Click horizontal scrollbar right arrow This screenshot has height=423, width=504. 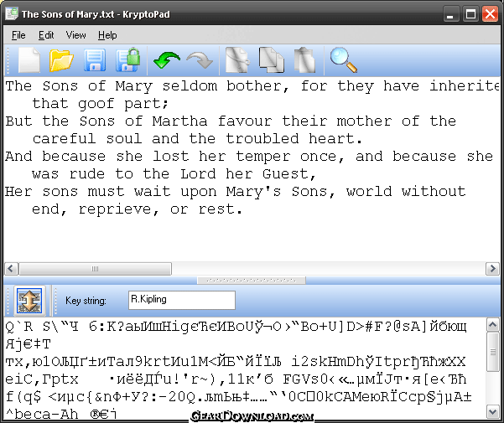pyautogui.click(x=492, y=268)
